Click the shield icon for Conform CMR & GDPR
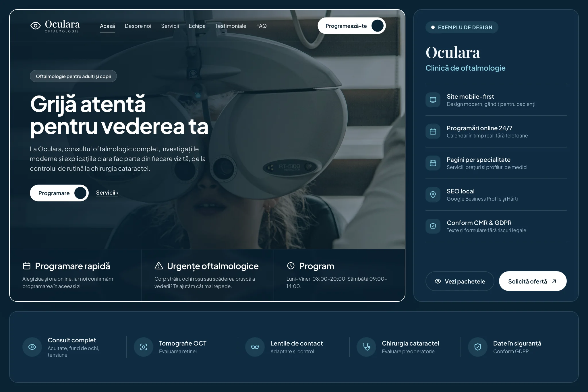Screen dimensions: 588x392 (433, 226)
